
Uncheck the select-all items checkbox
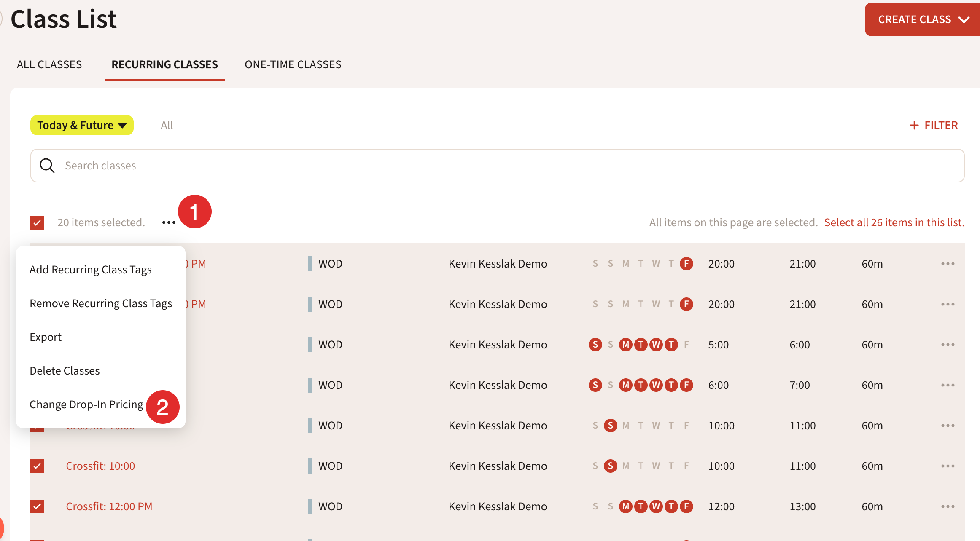[37, 222]
